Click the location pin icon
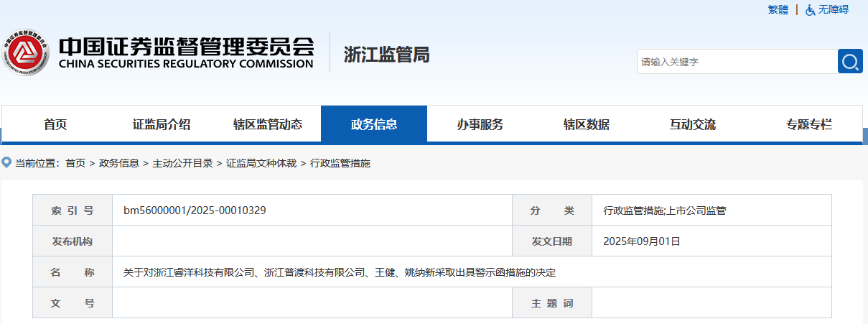This screenshot has width=868, height=324. [6, 163]
